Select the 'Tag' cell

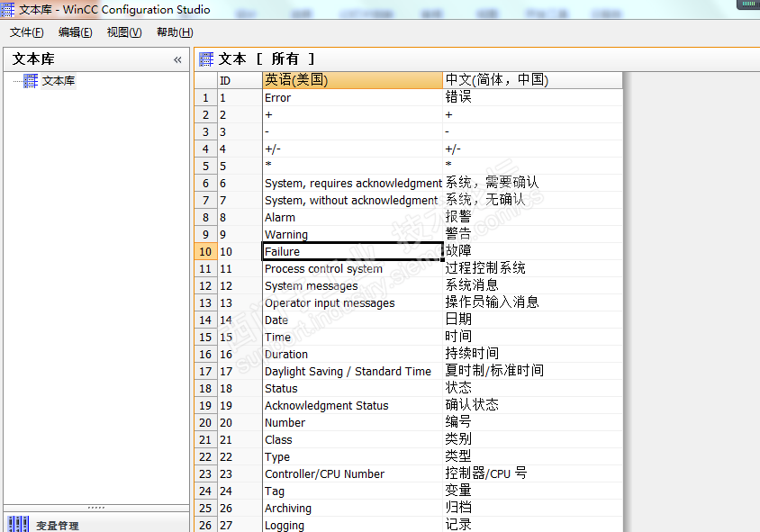tap(352, 491)
